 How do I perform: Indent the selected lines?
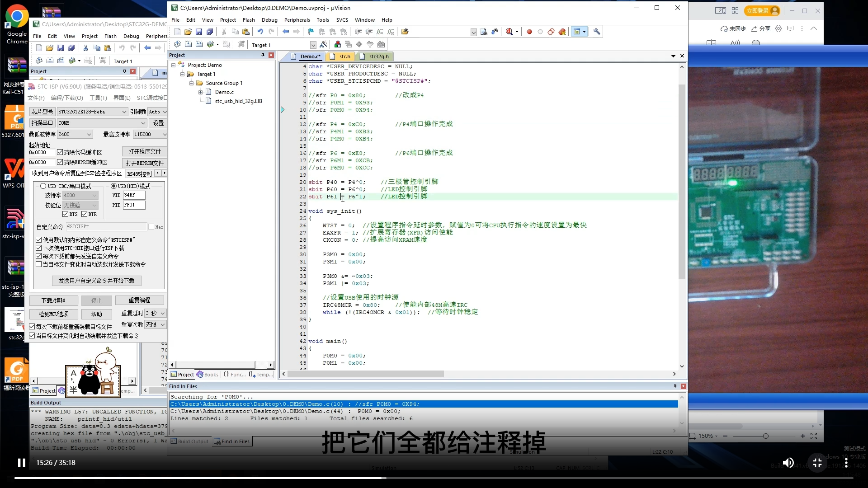tap(358, 32)
